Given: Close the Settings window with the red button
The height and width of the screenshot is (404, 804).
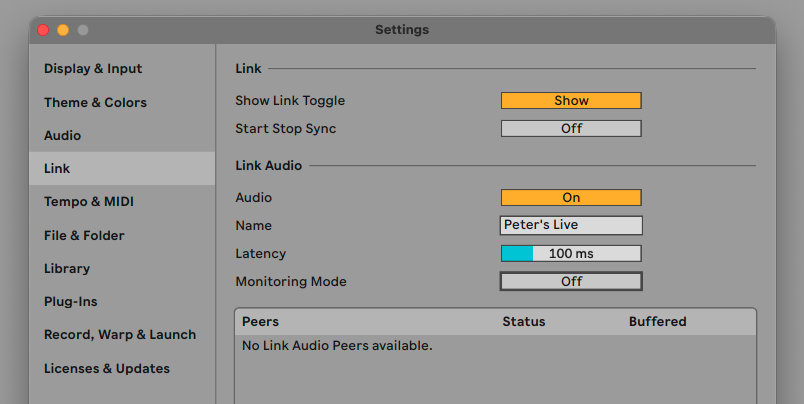Looking at the screenshot, I should pyautogui.click(x=43, y=30).
